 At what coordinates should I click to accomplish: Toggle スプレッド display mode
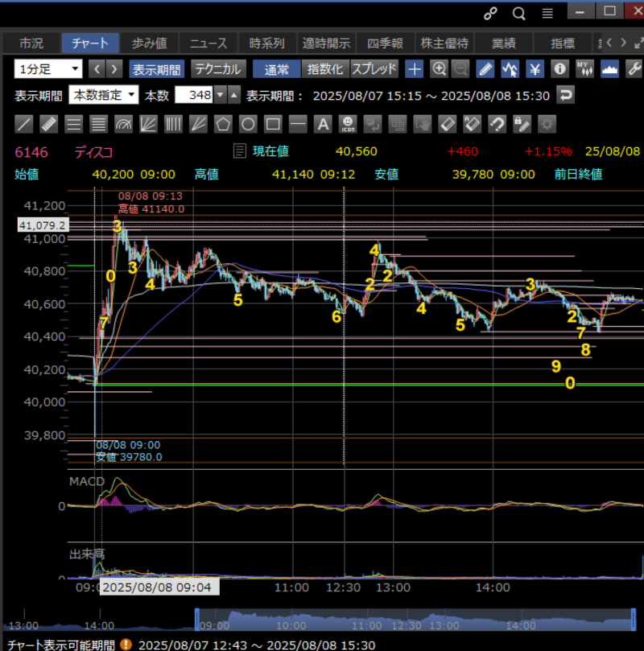(374, 69)
